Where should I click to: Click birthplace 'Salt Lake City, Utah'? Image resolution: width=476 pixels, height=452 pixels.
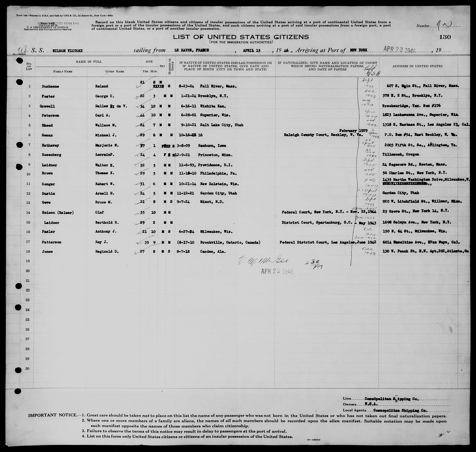[x=221, y=125]
